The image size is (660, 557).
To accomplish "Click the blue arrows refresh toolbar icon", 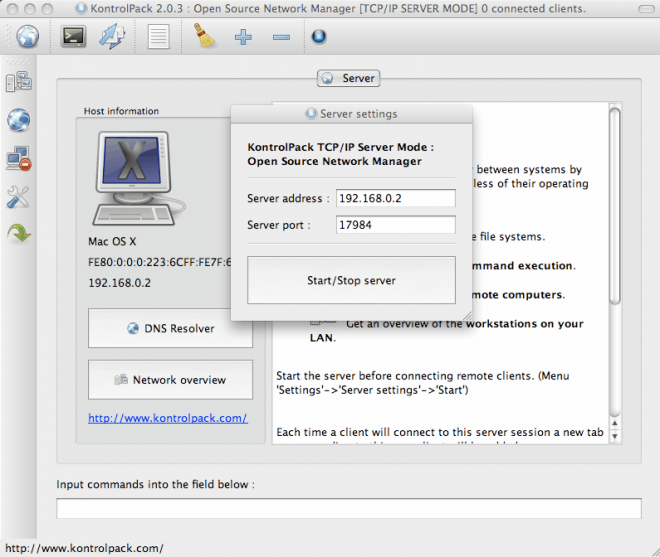I will 112,38.
